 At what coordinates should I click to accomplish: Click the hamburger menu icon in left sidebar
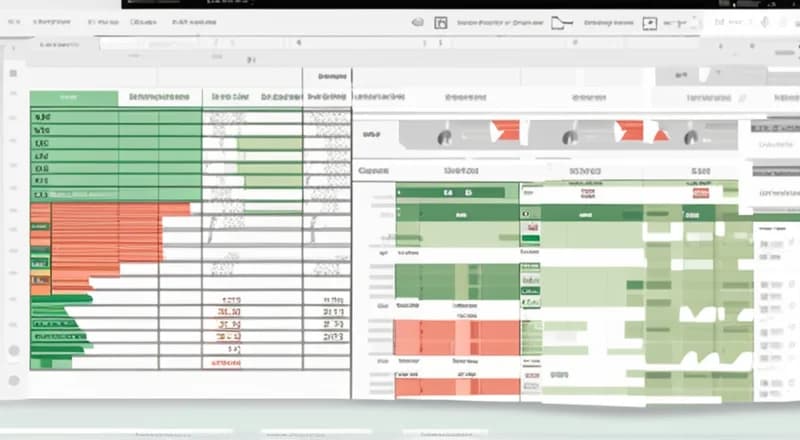[x=13, y=73]
